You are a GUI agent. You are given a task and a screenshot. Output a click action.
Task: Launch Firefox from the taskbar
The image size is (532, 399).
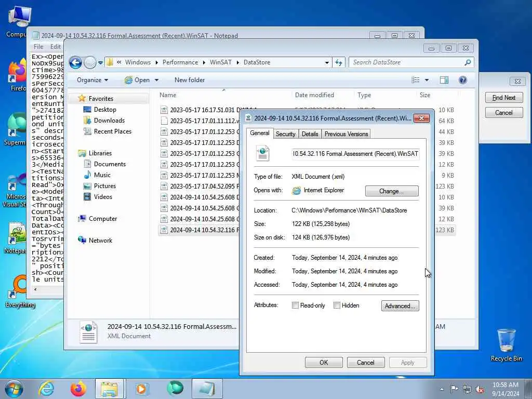pyautogui.click(x=78, y=389)
